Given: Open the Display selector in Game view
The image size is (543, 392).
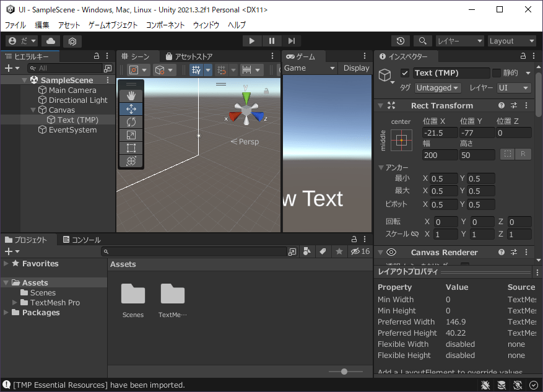Looking at the screenshot, I should click(x=356, y=68).
